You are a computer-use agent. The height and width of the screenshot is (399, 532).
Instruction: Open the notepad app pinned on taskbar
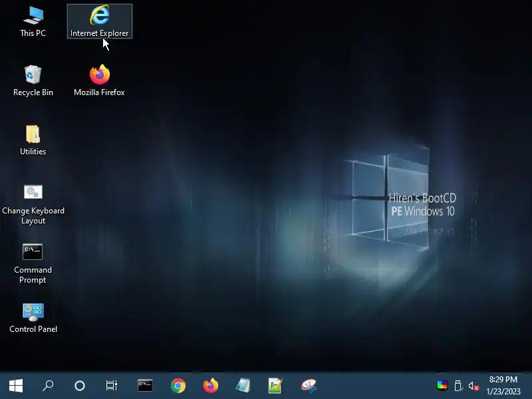(243, 386)
